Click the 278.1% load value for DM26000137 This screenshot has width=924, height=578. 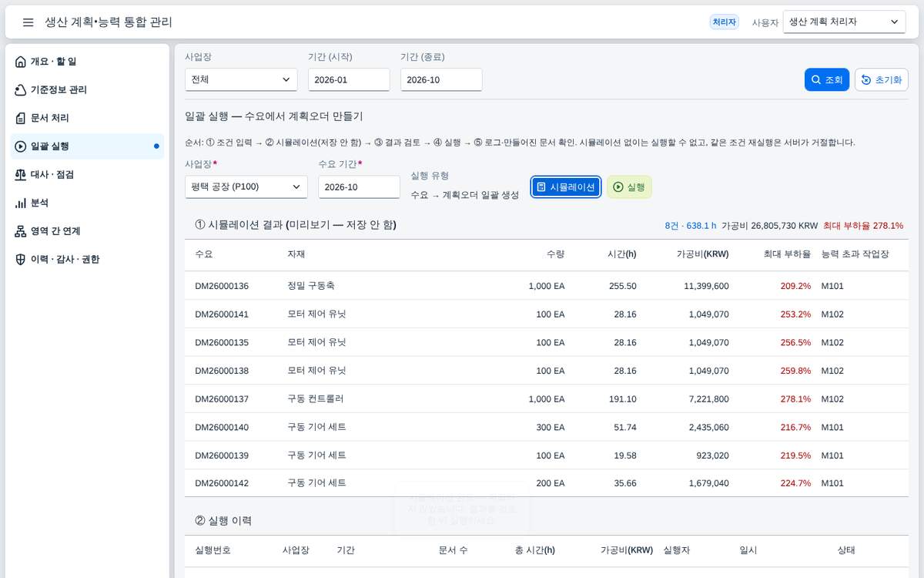(795, 398)
